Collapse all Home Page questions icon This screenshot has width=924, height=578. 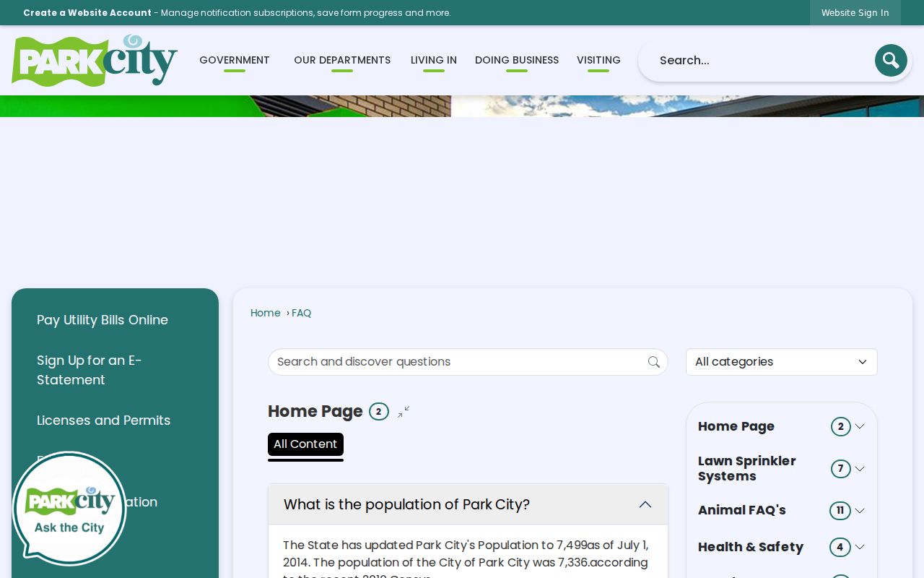[x=404, y=412]
